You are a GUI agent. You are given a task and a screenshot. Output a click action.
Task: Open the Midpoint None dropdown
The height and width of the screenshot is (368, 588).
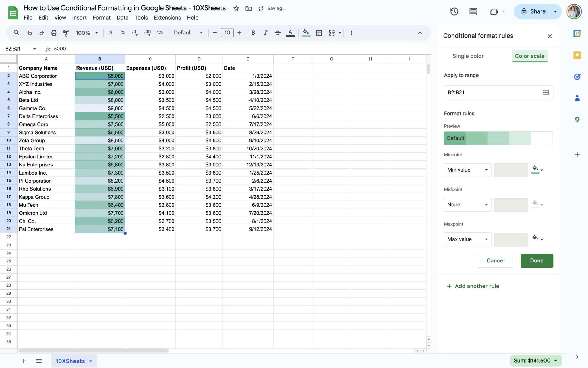click(467, 205)
